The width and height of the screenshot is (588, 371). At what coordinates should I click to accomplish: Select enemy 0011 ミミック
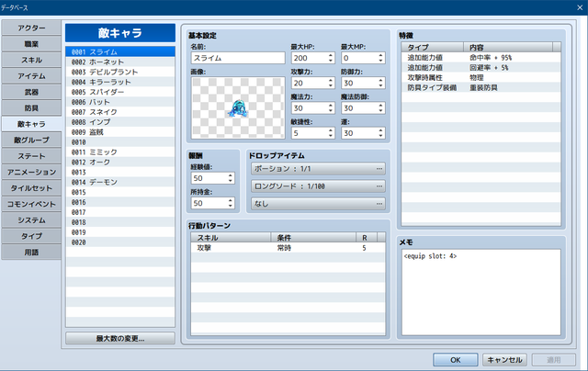(120, 152)
